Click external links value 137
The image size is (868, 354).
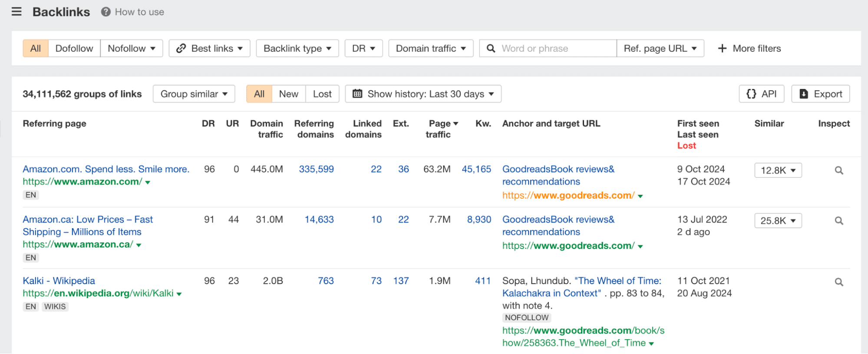tap(401, 281)
